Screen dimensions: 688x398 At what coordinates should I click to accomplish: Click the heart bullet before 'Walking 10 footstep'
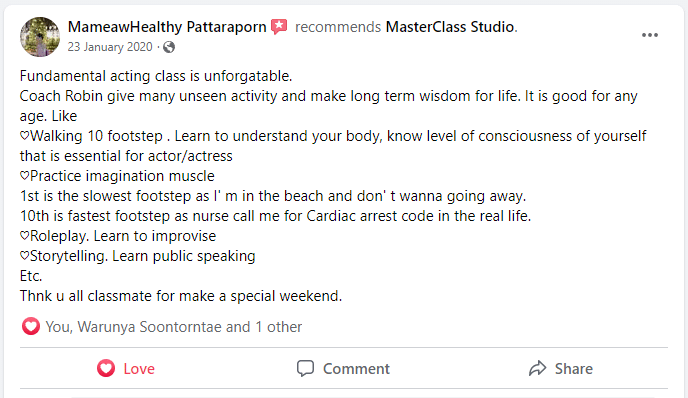tap(25, 136)
